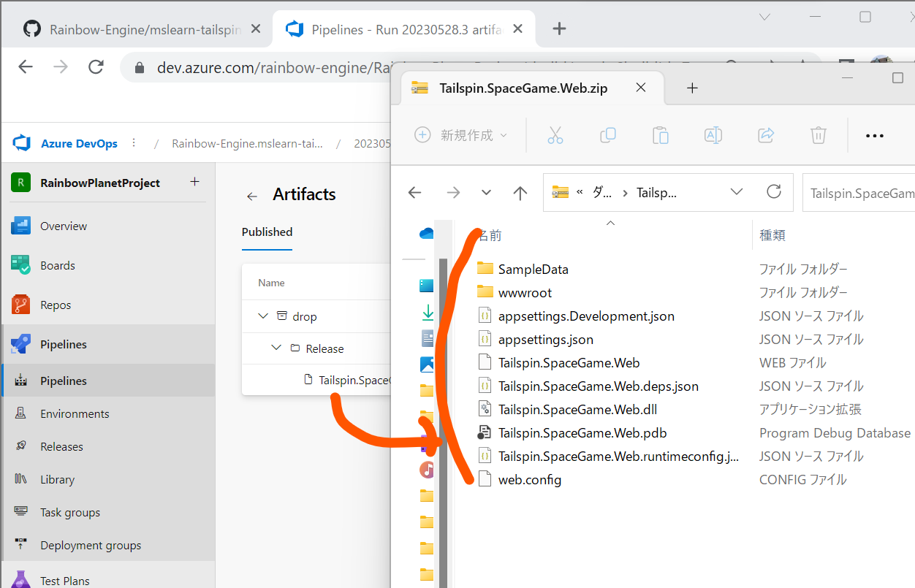Go back in the Chrome browser

(26, 67)
